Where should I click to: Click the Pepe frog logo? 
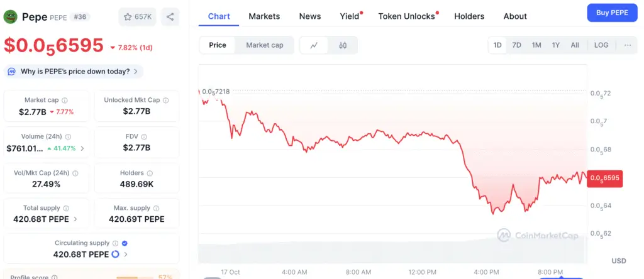click(x=11, y=17)
